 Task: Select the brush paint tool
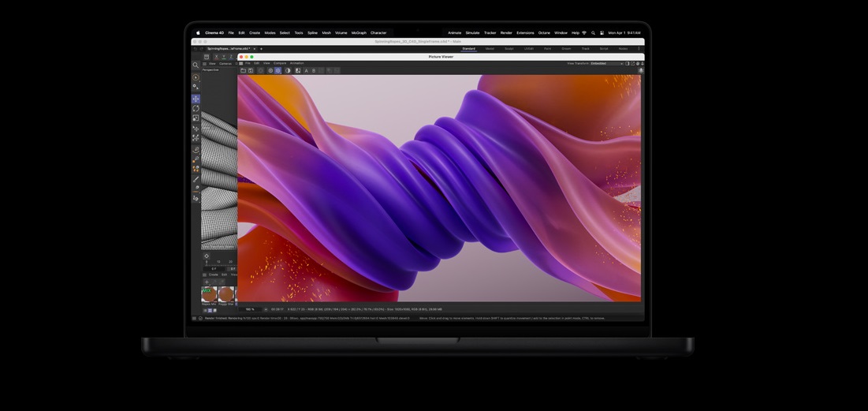[196, 179]
